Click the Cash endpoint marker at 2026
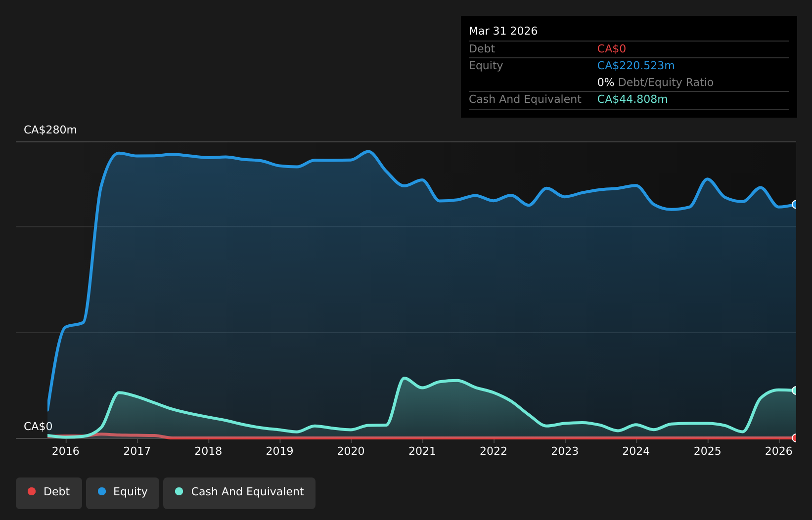 pos(795,390)
